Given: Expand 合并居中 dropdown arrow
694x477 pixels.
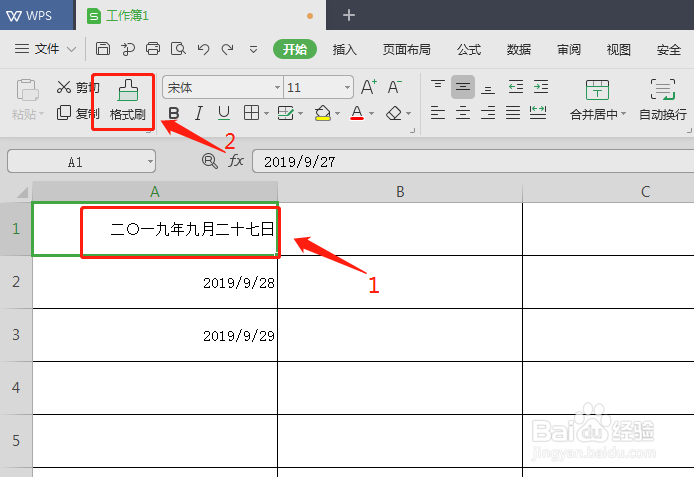Looking at the screenshot, I should click(623, 114).
